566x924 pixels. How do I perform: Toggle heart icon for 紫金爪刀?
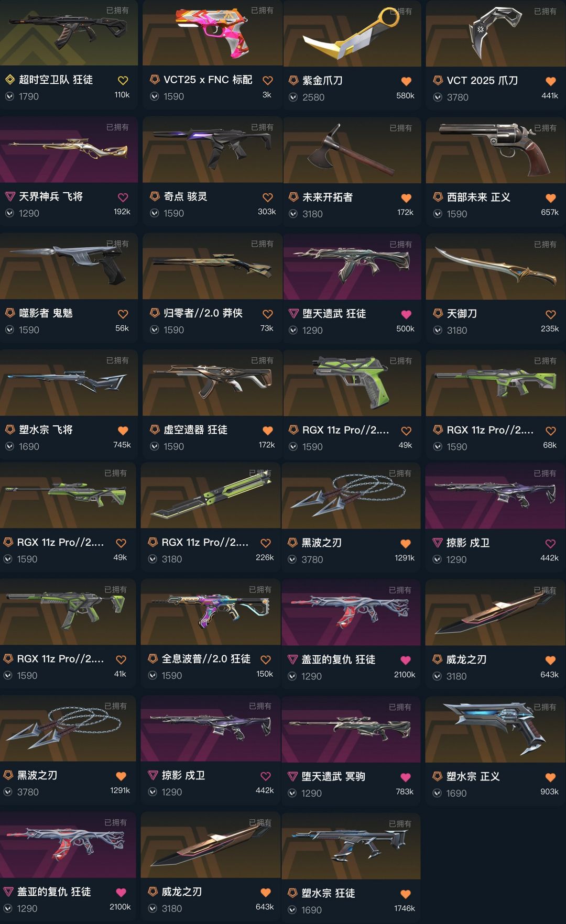(x=406, y=81)
